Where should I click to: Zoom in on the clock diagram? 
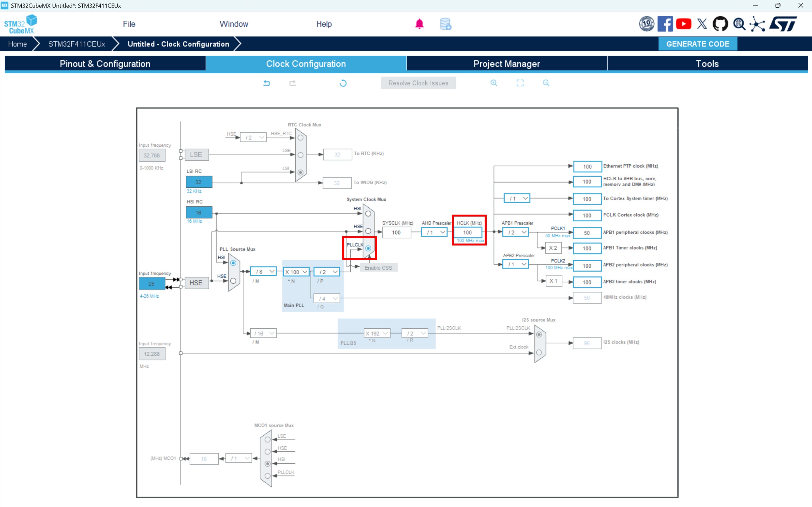pos(494,83)
